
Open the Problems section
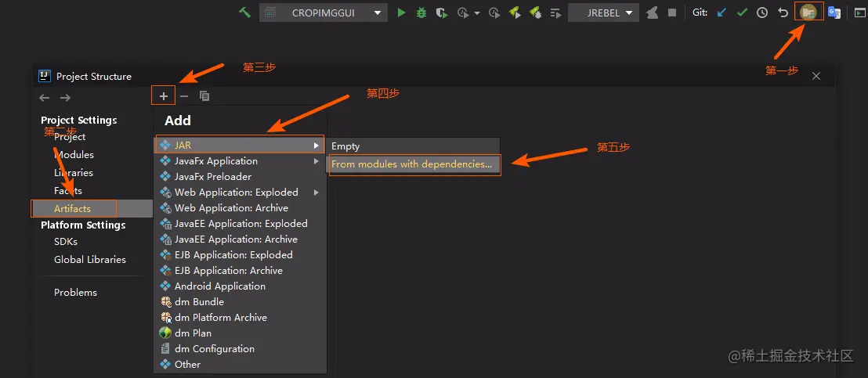click(75, 293)
